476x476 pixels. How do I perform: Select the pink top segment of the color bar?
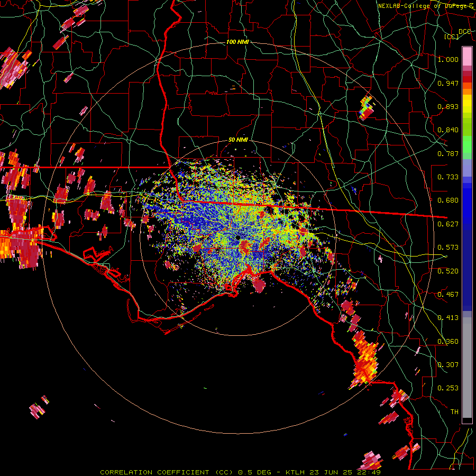(467, 56)
